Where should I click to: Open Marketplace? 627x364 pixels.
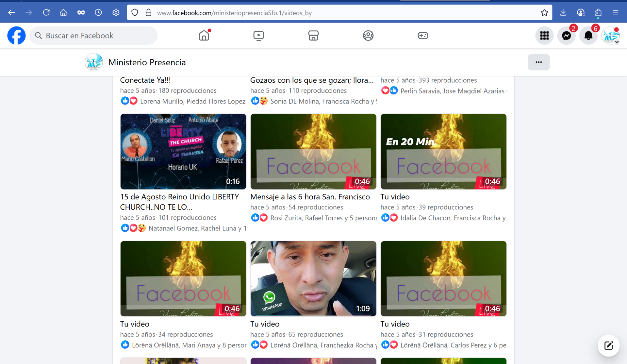click(313, 35)
